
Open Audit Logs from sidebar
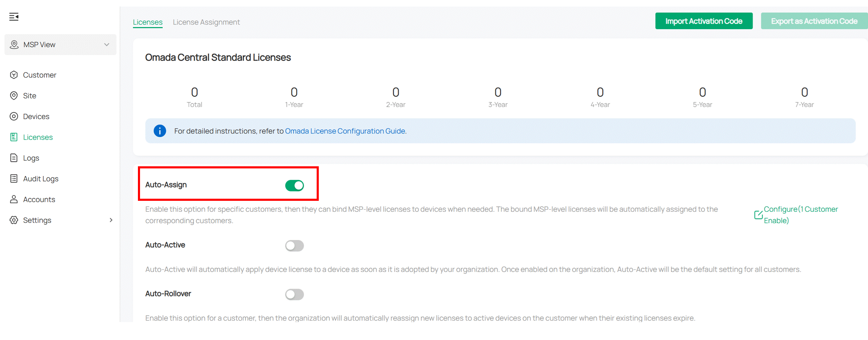click(x=40, y=179)
